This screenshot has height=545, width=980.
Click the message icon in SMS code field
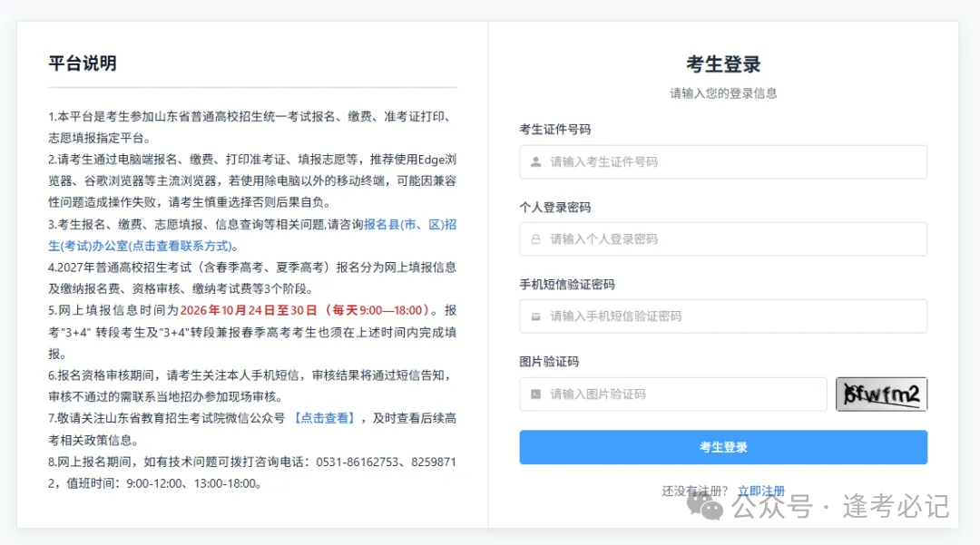coord(535,316)
